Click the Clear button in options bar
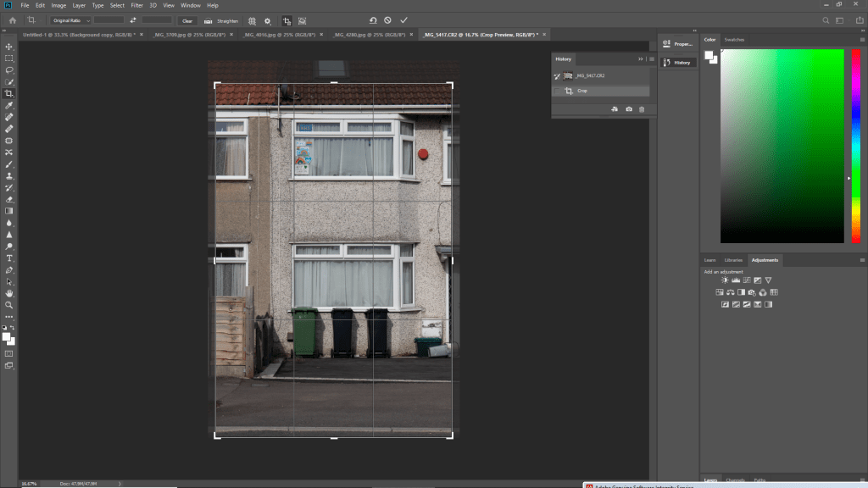This screenshot has height=488, width=868. (x=187, y=20)
